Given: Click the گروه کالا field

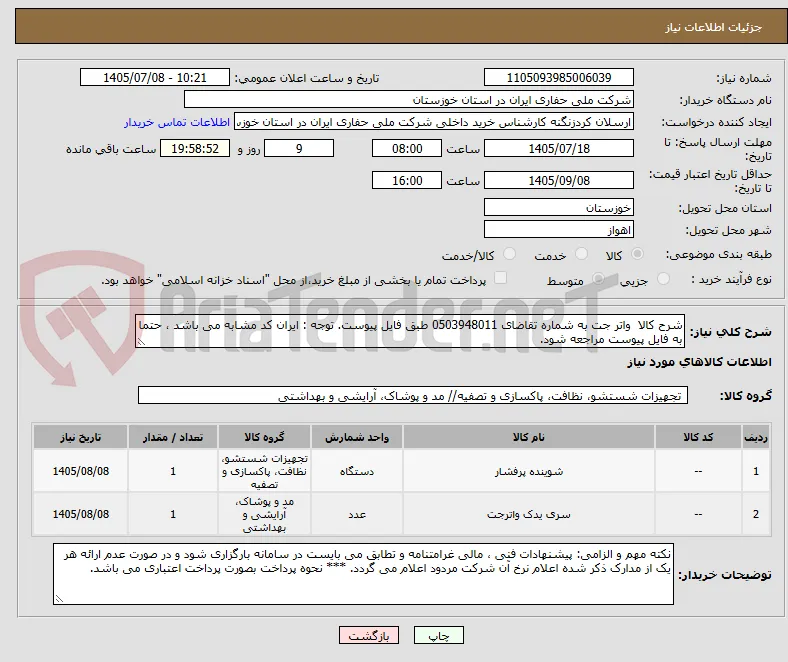Looking at the screenshot, I should (413, 395).
